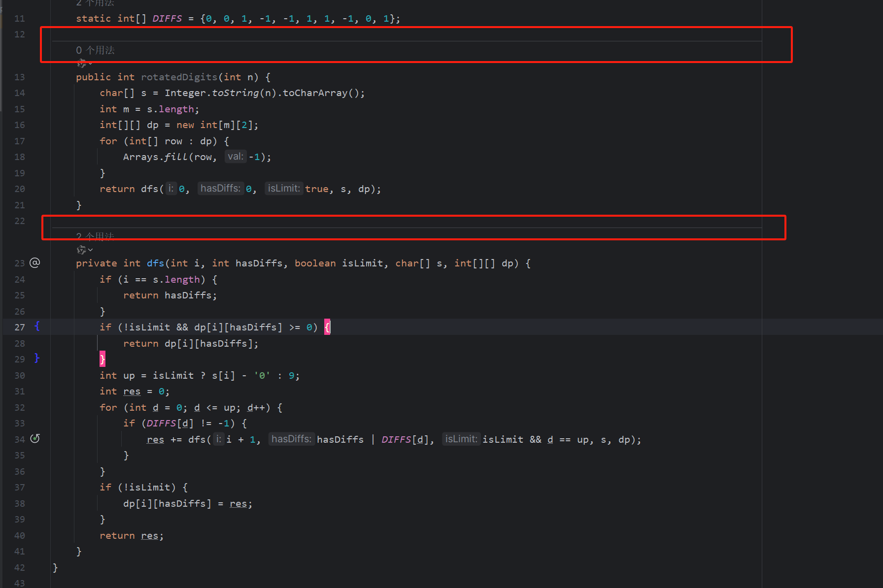Click the 'boolean' keyword on line 23
Image resolution: width=883 pixels, height=588 pixels.
coord(315,263)
